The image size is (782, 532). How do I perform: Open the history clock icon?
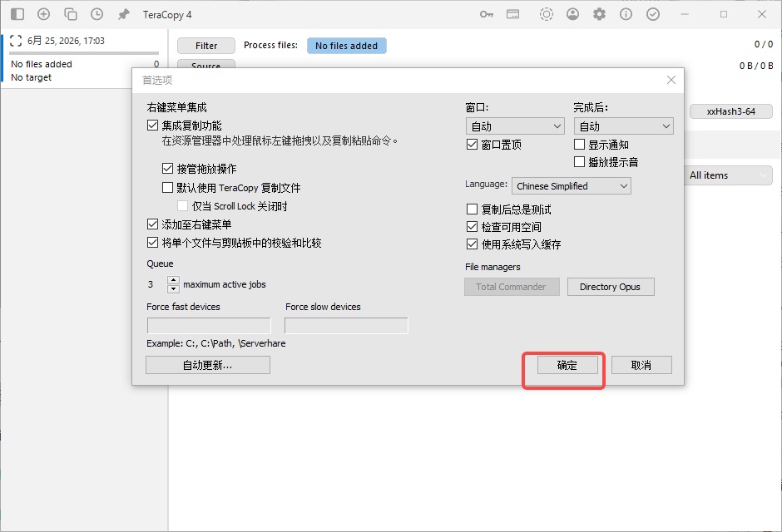point(97,14)
